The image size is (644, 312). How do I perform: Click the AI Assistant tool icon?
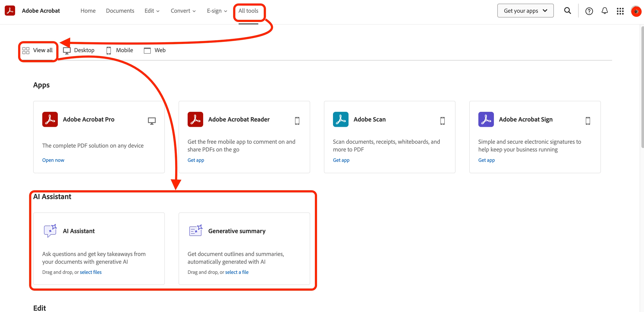(x=50, y=231)
